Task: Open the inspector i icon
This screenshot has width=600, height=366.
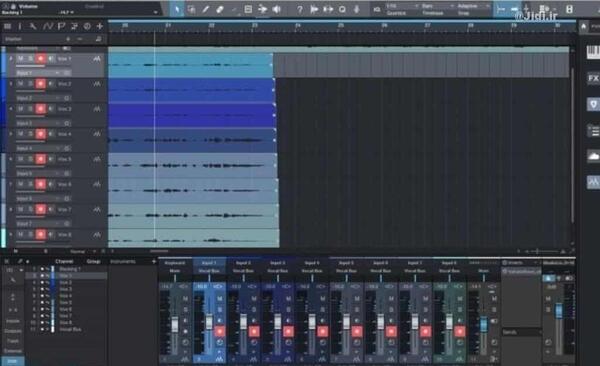Action: click(20, 26)
